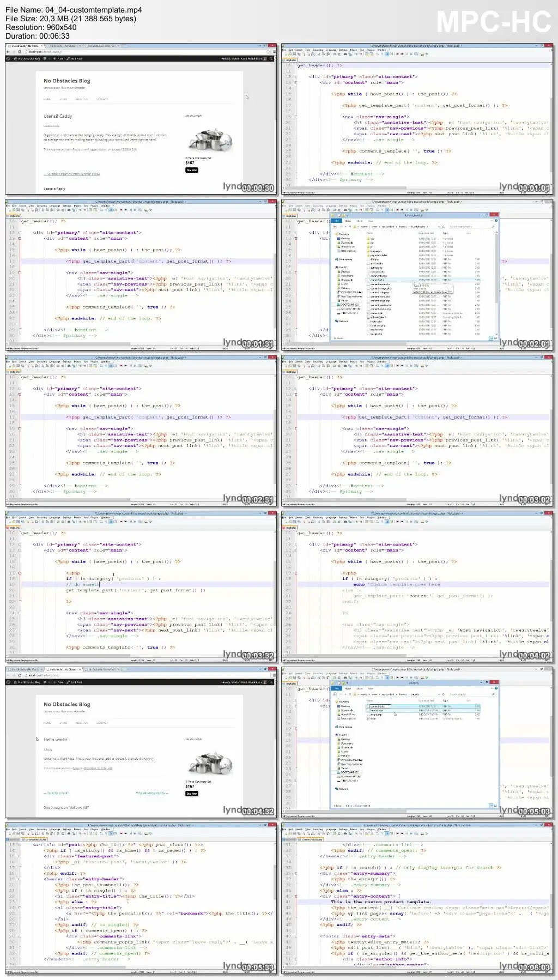Viewport: 558px width, 980px height.
Task: Click admin bar search magnifier in 00:00:30 frame
Action: (x=271, y=58)
